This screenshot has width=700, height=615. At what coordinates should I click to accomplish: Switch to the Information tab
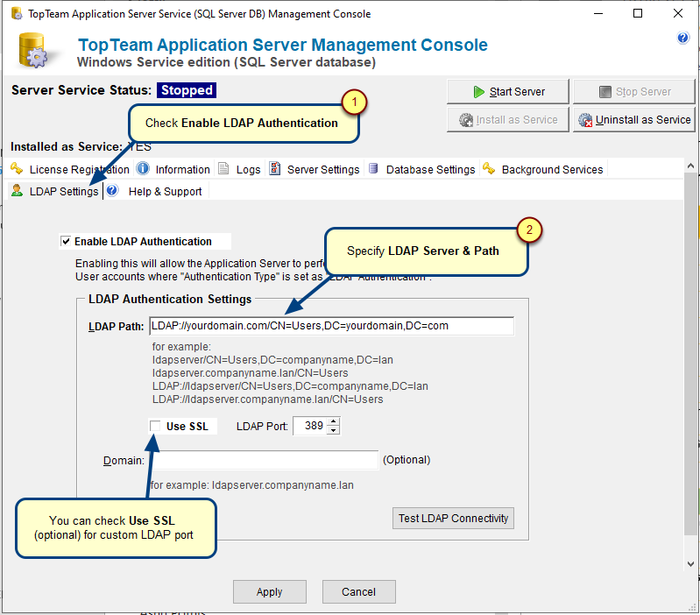[x=173, y=170]
